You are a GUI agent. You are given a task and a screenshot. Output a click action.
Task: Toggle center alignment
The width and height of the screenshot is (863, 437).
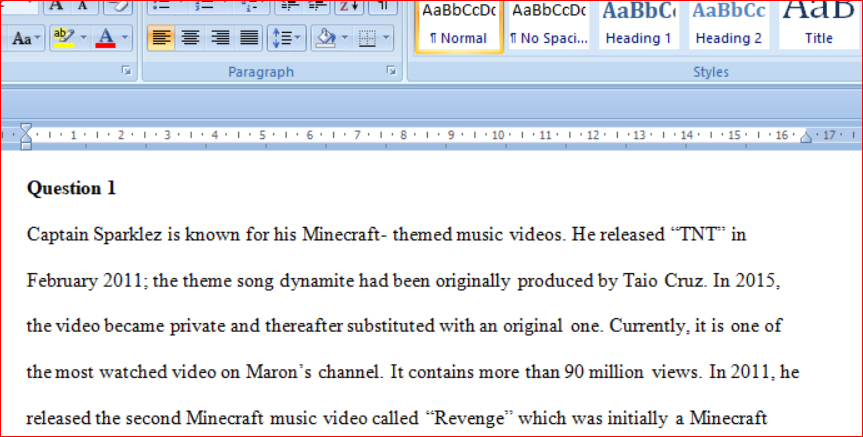(190, 38)
